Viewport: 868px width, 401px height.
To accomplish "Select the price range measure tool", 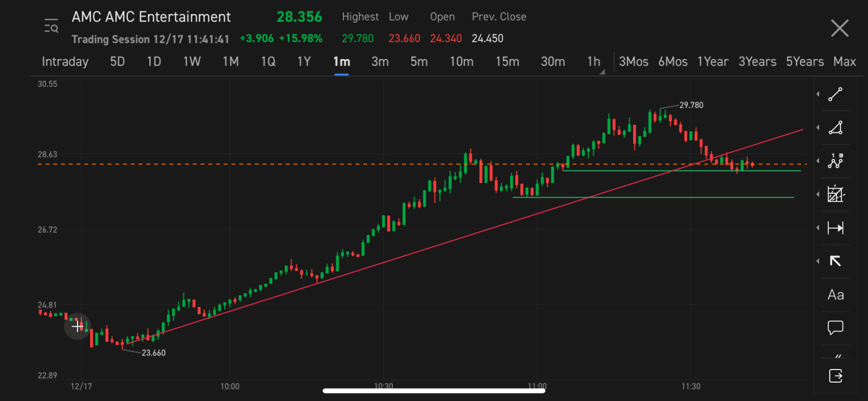I will (835, 228).
